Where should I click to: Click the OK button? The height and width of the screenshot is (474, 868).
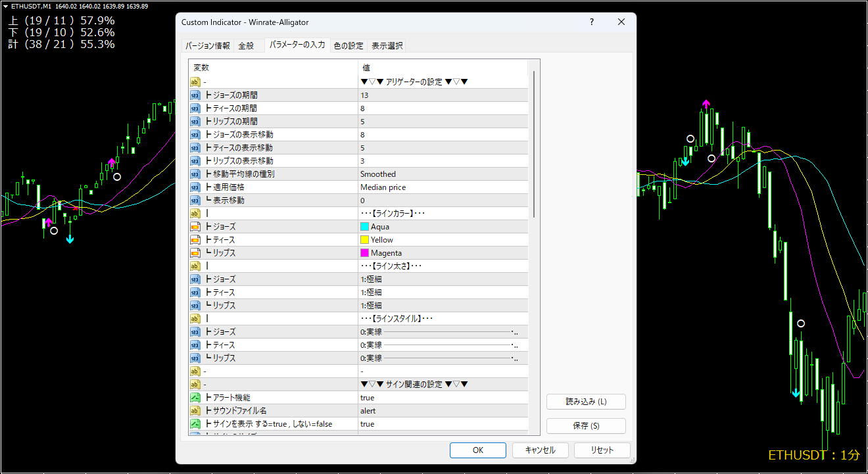[478, 450]
